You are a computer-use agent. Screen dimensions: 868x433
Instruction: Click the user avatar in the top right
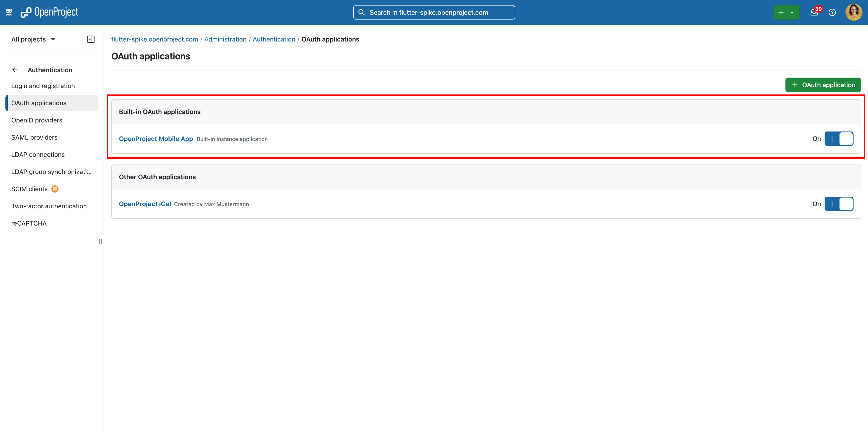(854, 12)
